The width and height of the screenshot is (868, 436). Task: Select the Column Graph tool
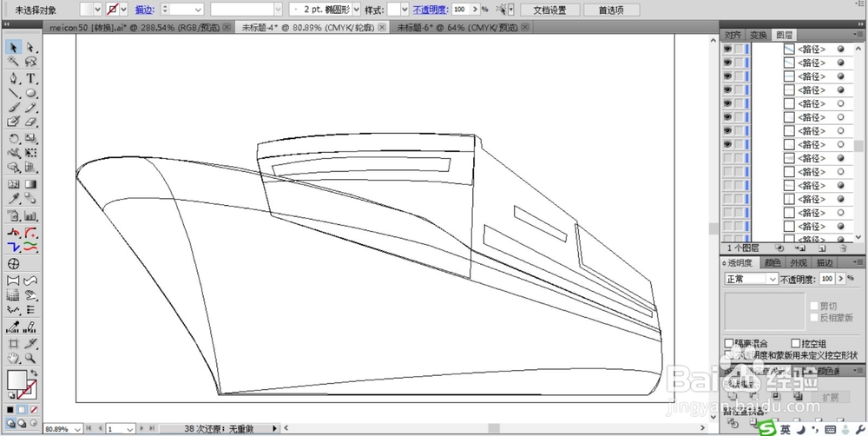click(31, 215)
